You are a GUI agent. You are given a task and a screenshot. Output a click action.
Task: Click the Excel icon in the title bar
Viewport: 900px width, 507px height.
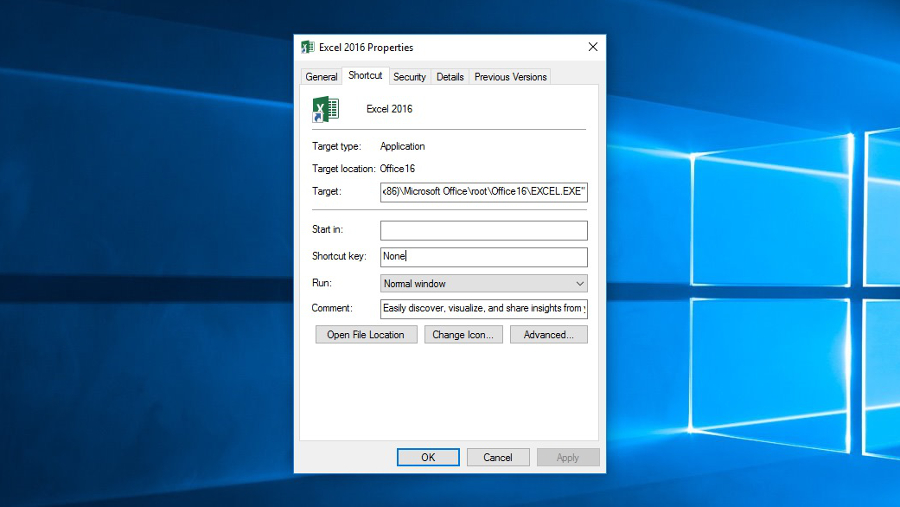tap(308, 47)
